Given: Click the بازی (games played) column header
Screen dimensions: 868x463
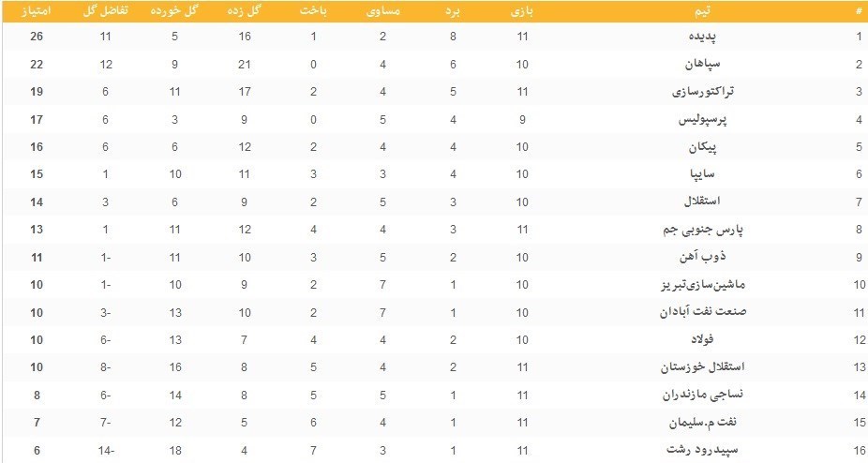Looking at the screenshot, I should (x=521, y=10).
